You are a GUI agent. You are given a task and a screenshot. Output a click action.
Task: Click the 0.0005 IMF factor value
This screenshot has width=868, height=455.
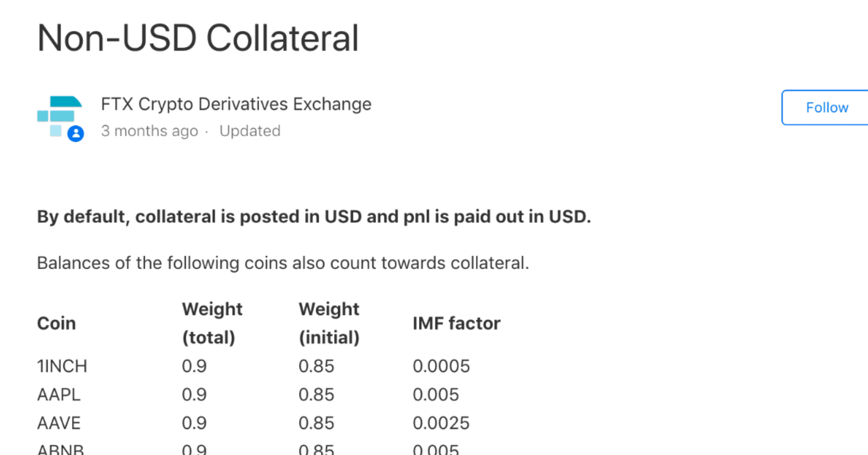point(441,366)
